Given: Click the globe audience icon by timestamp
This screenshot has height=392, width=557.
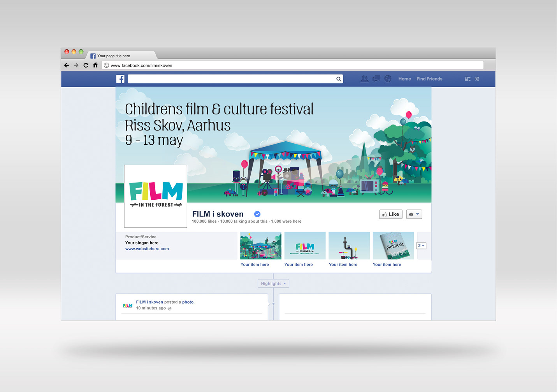Looking at the screenshot, I should point(169,308).
